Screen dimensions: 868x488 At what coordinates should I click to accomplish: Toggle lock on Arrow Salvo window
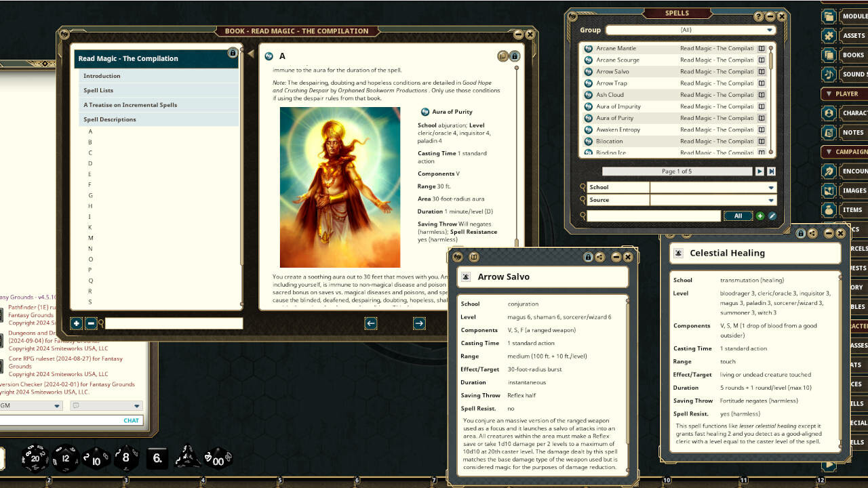tap(588, 257)
